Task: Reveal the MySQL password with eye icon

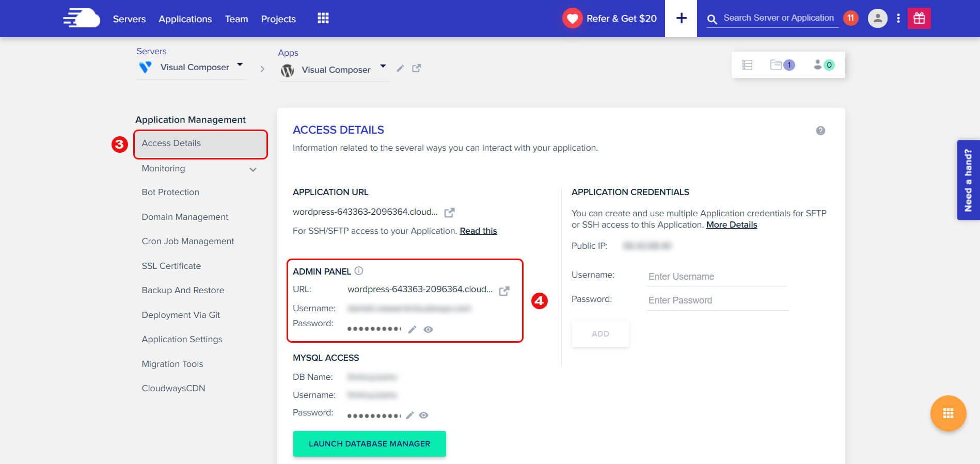Action: pos(423,415)
